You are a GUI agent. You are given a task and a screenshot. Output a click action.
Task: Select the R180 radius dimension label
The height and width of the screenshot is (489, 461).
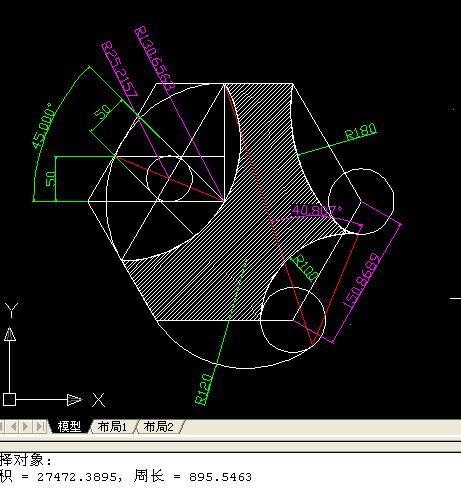360,131
